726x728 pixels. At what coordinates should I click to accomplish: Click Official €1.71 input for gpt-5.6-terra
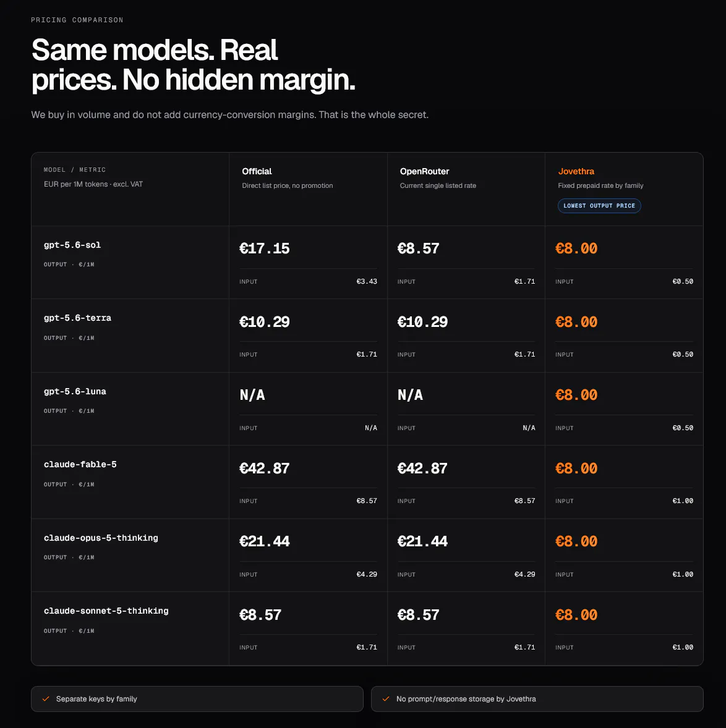(x=367, y=354)
